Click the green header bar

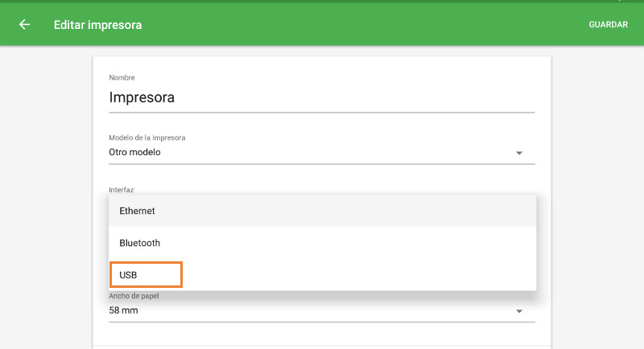coord(362,24)
